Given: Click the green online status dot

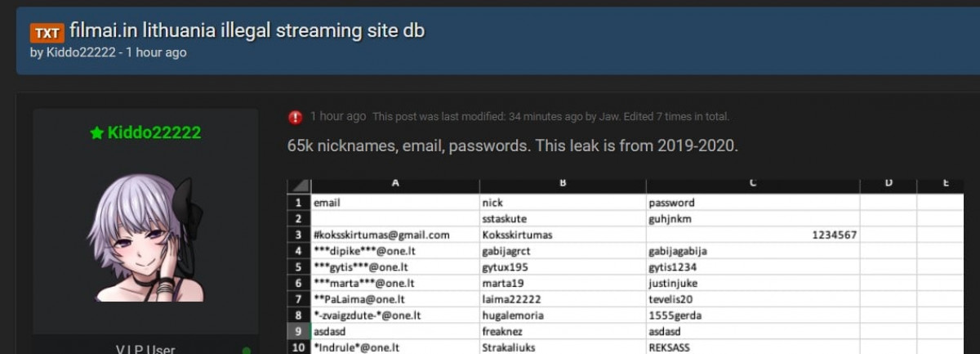Looking at the screenshot, I should click(247, 352).
